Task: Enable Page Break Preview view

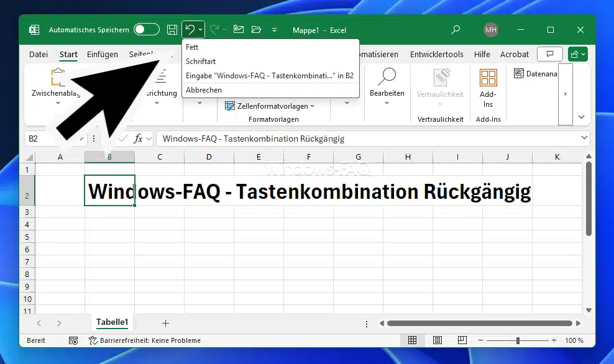Action: pos(462,340)
